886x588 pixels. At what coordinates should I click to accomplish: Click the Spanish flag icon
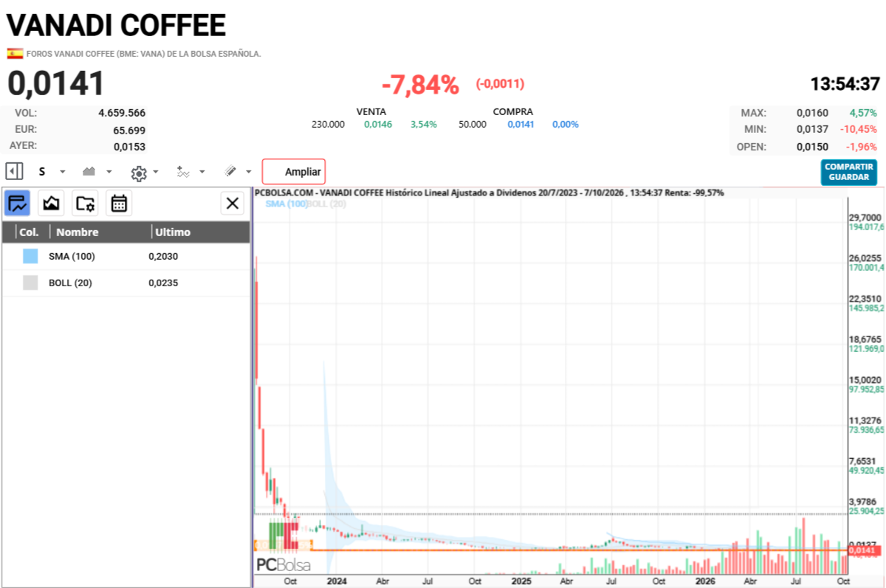[x=15, y=53]
